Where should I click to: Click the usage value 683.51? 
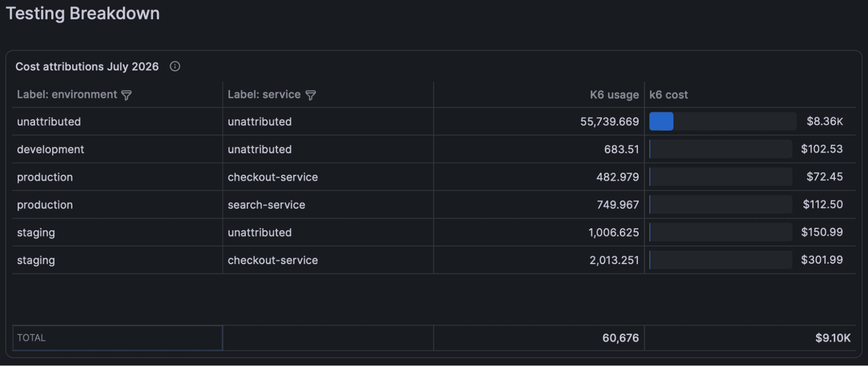[621, 149]
